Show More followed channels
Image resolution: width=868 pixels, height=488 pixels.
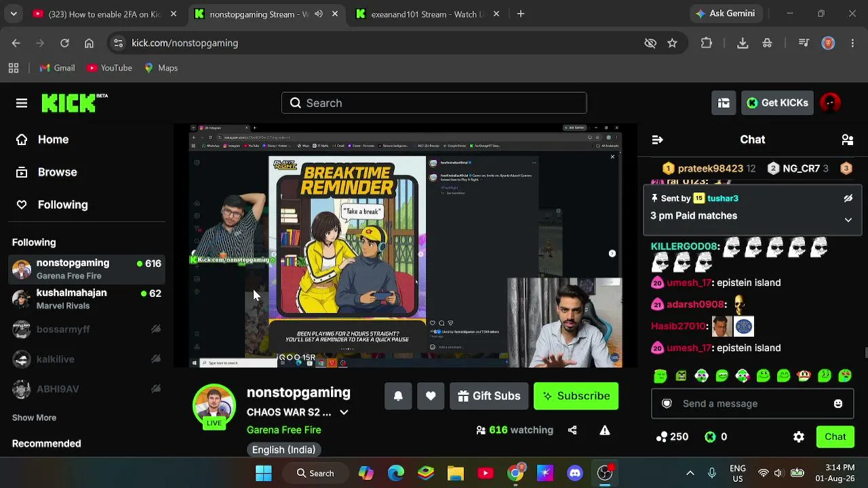(x=34, y=418)
